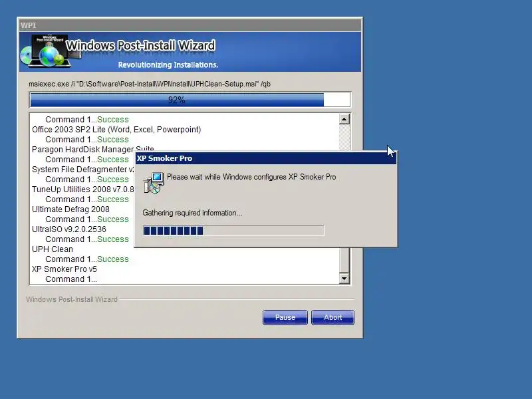Click Success line under Ultimate Defrag 2008
Image resolution: width=532 pixels, height=399 pixels.
(87, 219)
